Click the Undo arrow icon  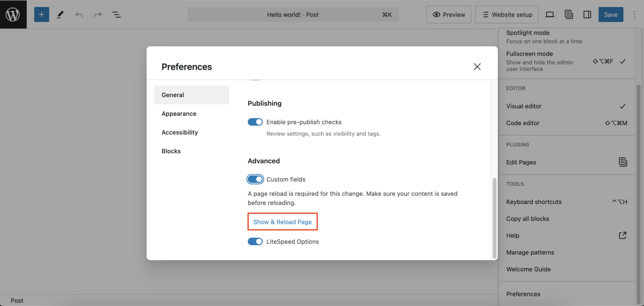tap(79, 14)
